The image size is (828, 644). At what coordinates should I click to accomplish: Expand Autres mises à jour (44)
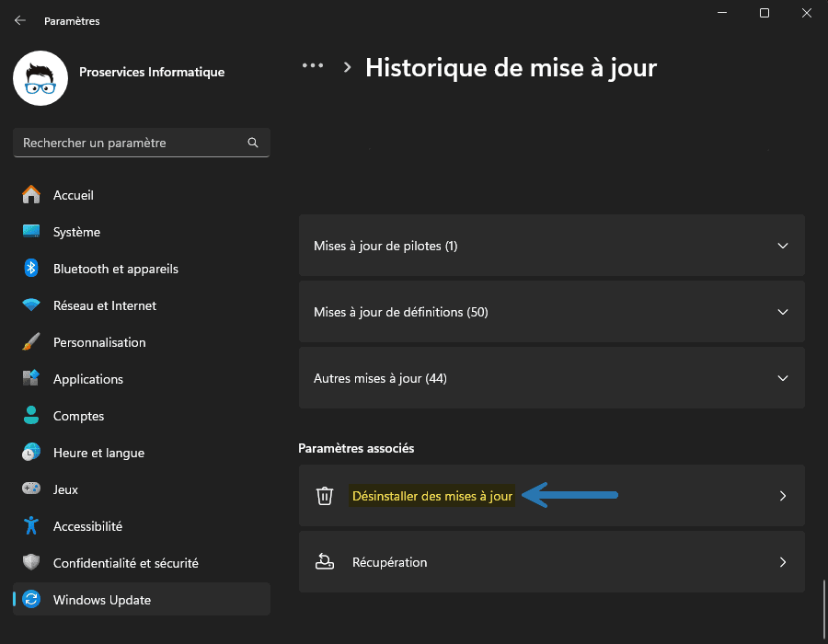coord(552,378)
